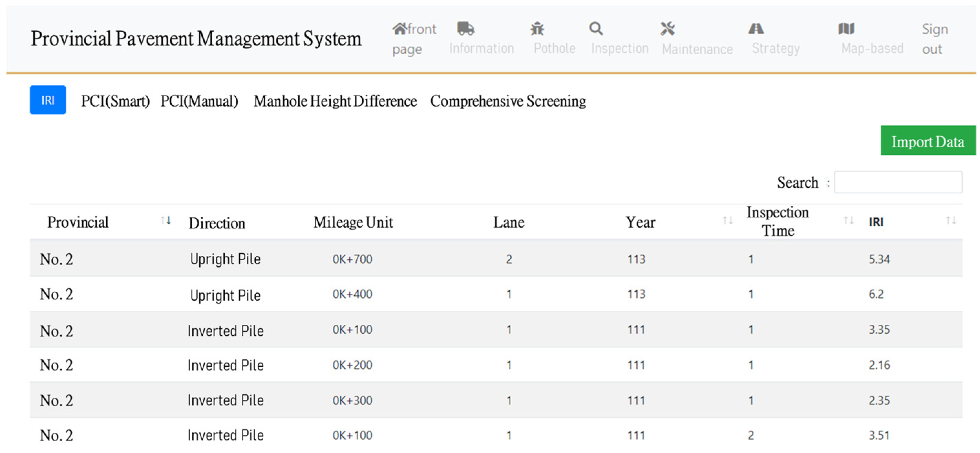Screen dimensions: 980x453
Task: Sort table by Year column arrows
Action: coord(727,220)
